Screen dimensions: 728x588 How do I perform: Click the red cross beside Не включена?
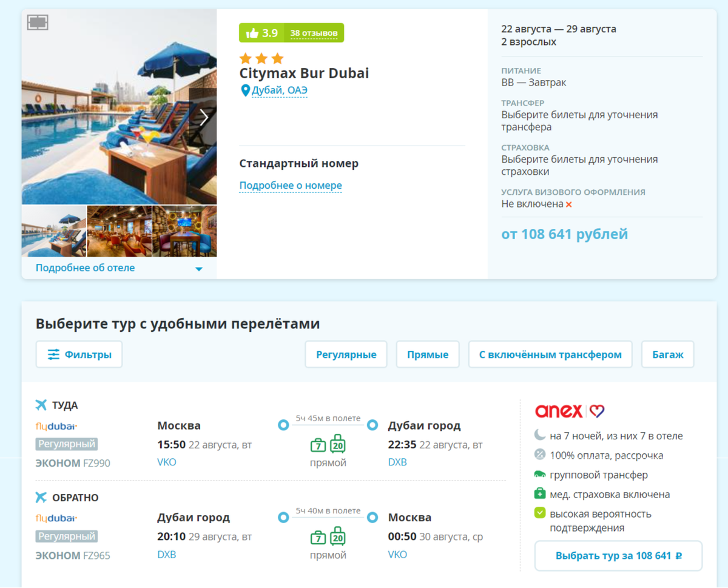(569, 204)
